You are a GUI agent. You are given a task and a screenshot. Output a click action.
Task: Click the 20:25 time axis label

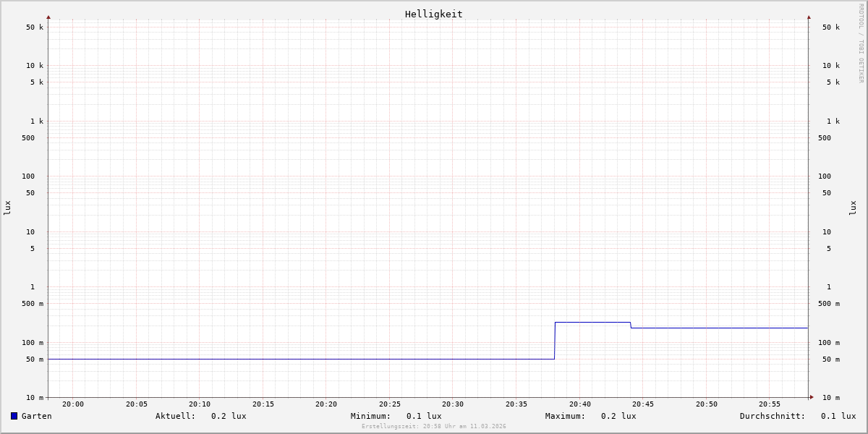(390, 404)
